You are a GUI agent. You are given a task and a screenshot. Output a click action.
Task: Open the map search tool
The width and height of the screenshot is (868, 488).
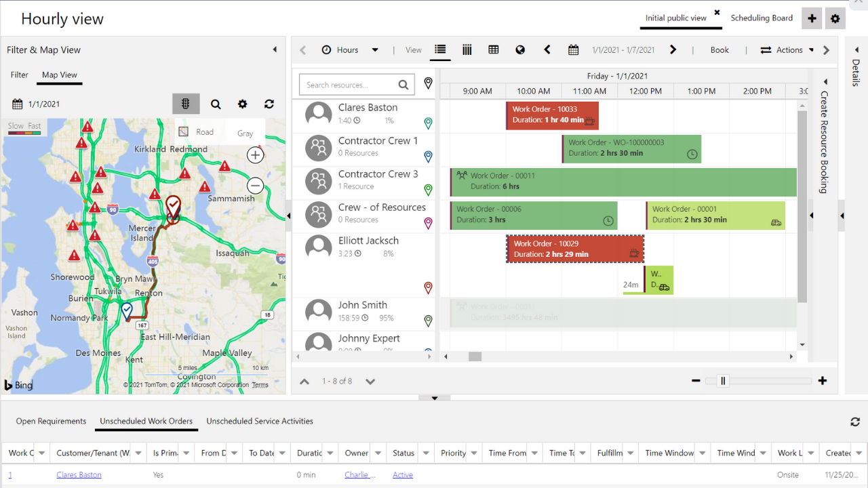pos(216,104)
